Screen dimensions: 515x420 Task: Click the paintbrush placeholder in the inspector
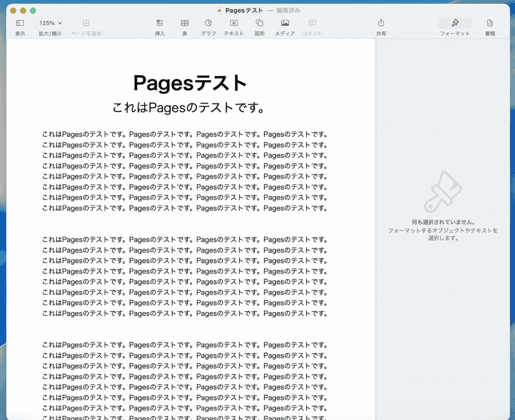pos(443,192)
